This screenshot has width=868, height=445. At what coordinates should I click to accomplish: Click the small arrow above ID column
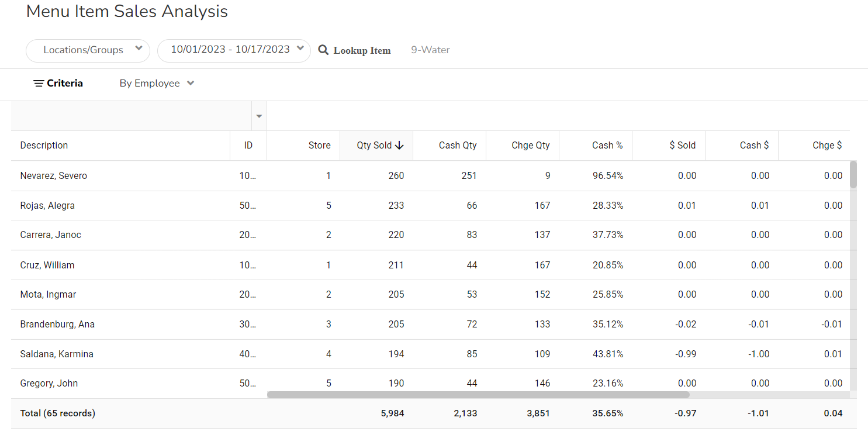tap(259, 116)
